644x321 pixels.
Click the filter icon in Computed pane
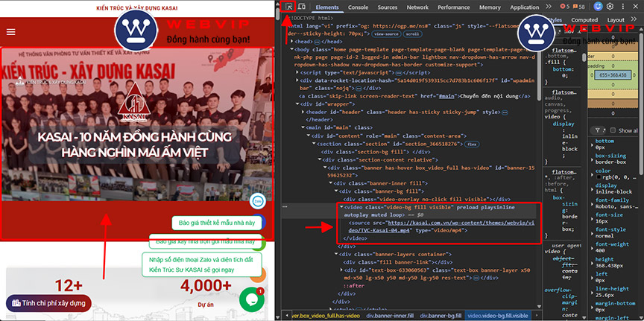tap(598, 130)
